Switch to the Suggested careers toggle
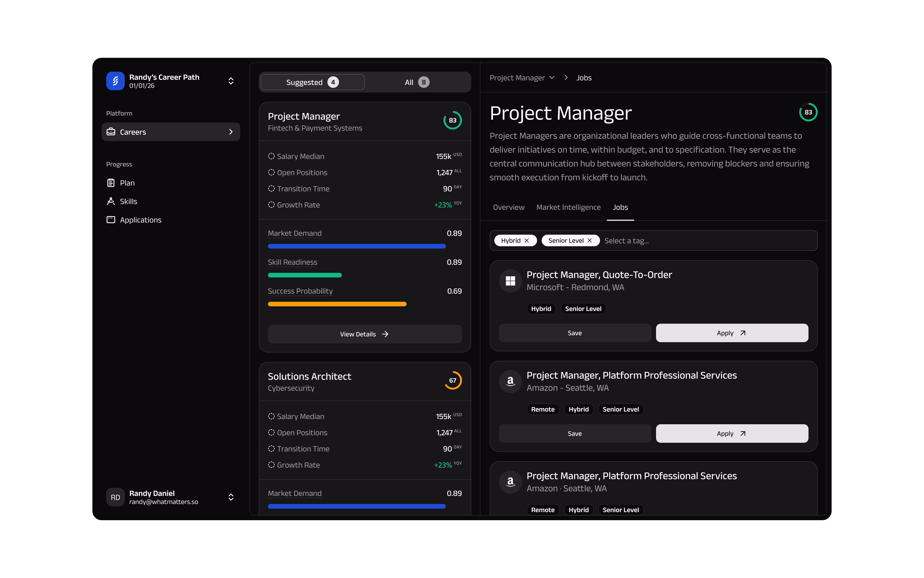 (312, 82)
